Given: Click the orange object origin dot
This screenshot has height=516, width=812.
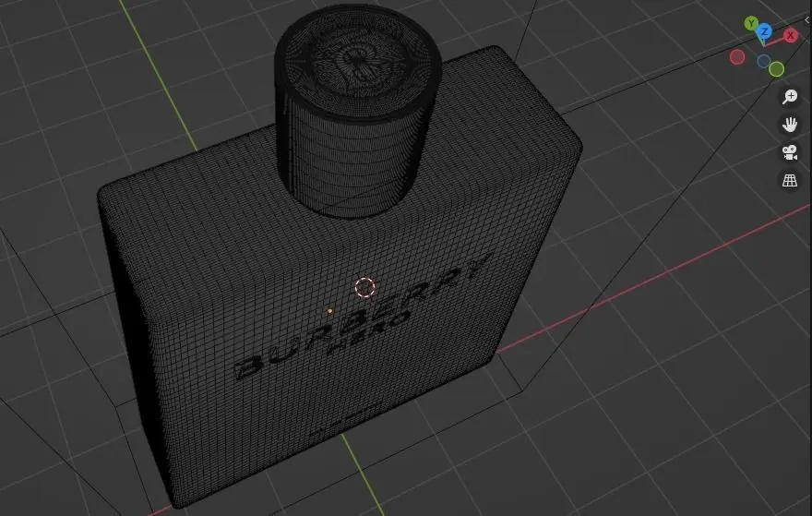Looking at the screenshot, I should pos(330,311).
